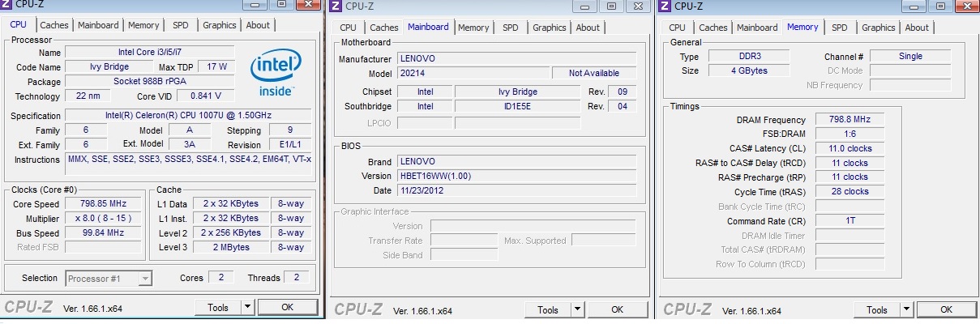
Task: Open Mainboard tab in the Memory window
Action: [x=756, y=28]
